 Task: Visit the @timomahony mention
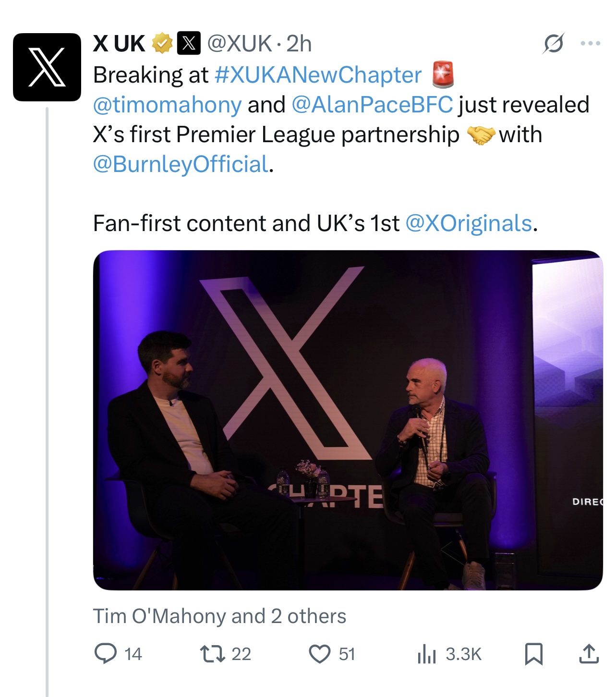[167, 105]
